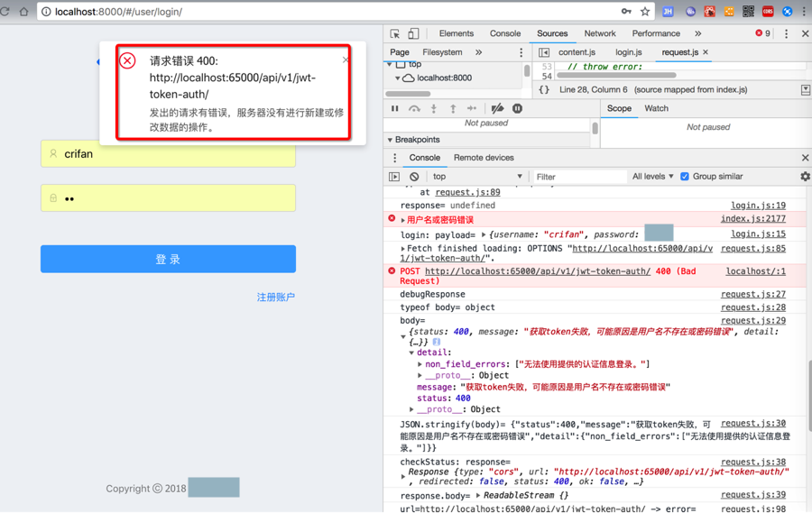Reload the page with the refresh icon

tap(5, 12)
